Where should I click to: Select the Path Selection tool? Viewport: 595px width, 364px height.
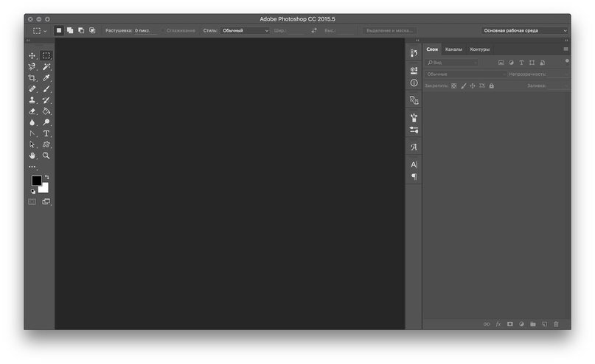(x=32, y=144)
